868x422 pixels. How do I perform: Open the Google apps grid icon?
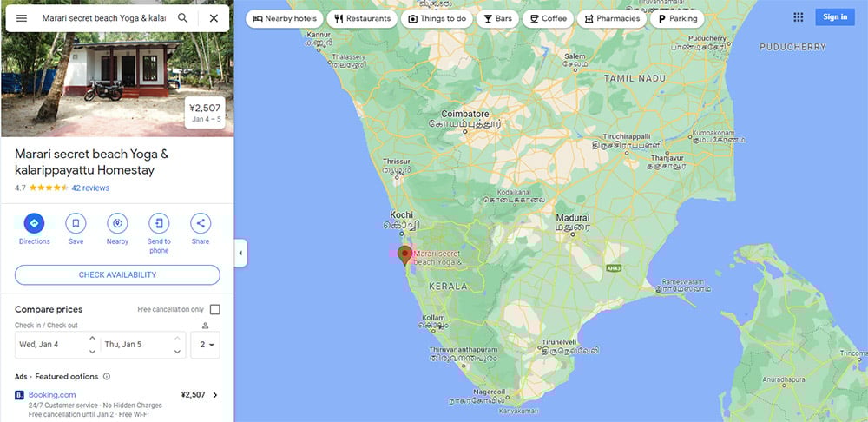click(799, 17)
